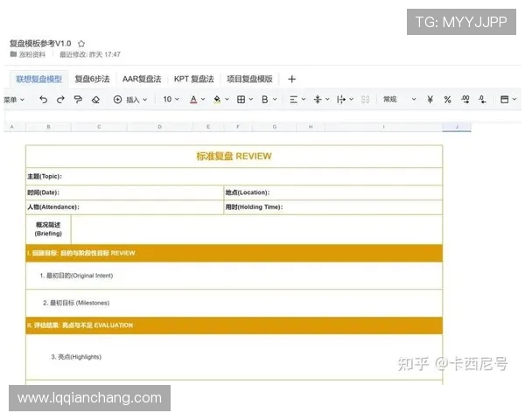Image resolution: width=525 pixels, height=420 pixels.
Task: Open the 涨粉资料 folder link
Action: point(28,54)
